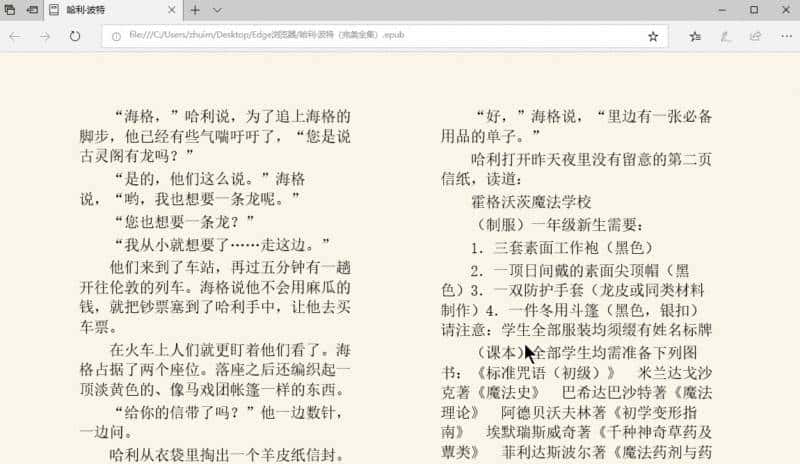Click the text 哈利打开昨天夜里没有留意的第二页
The height and width of the screenshot is (464, 800).
coord(591,159)
